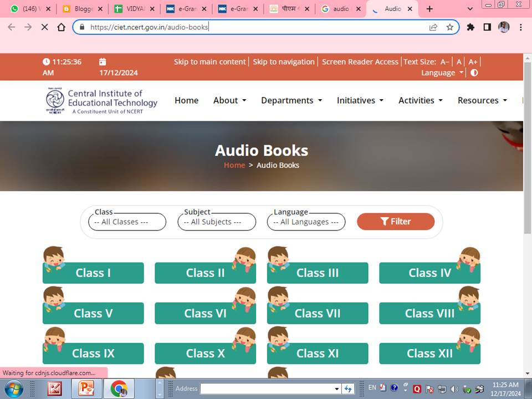Select the Class VII audio books tile
This screenshot has height=399, width=532.
coord(318,313)
